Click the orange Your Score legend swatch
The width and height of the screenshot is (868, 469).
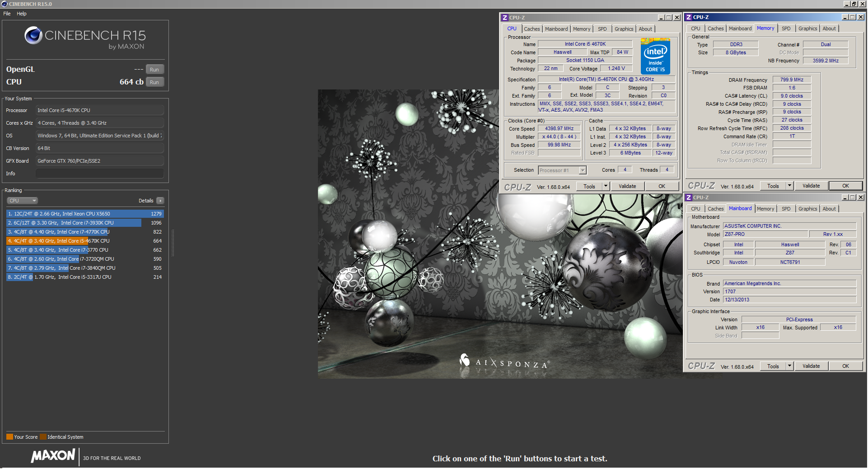click(x=9, y=437)
